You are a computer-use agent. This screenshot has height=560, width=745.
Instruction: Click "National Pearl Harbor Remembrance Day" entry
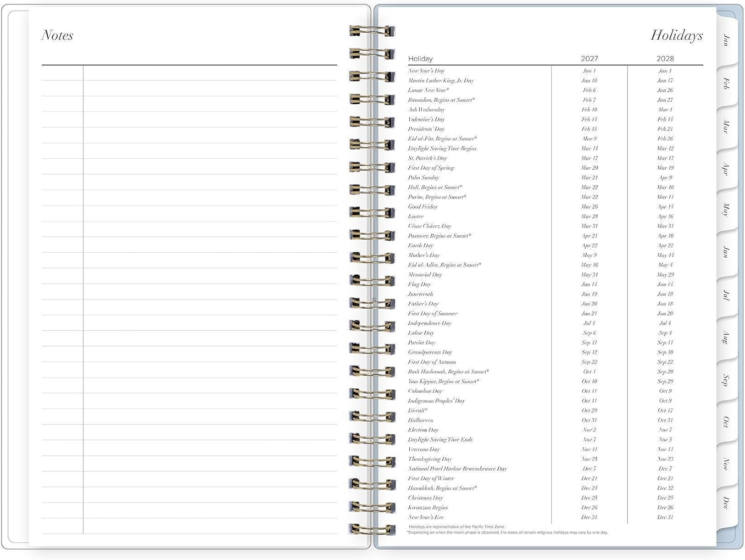457,469
